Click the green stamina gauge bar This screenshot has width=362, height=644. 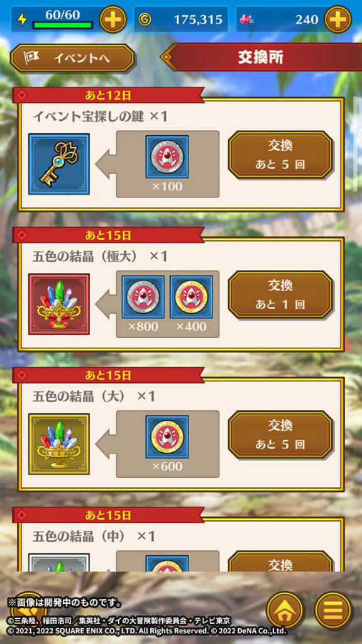[62, 25]
